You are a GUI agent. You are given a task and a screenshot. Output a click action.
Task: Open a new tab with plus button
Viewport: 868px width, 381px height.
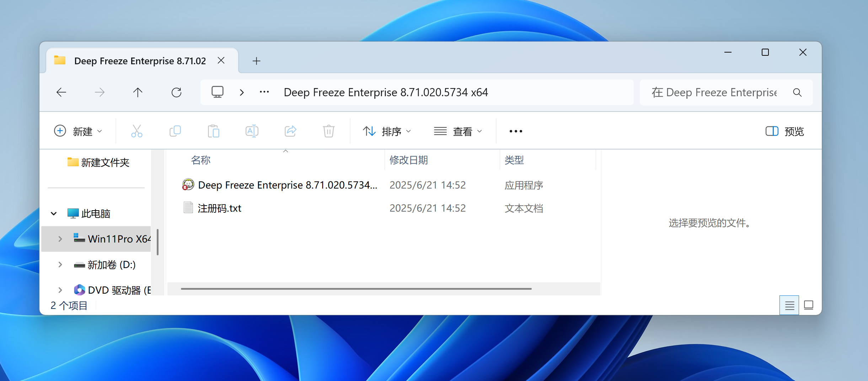click(256, 61)
